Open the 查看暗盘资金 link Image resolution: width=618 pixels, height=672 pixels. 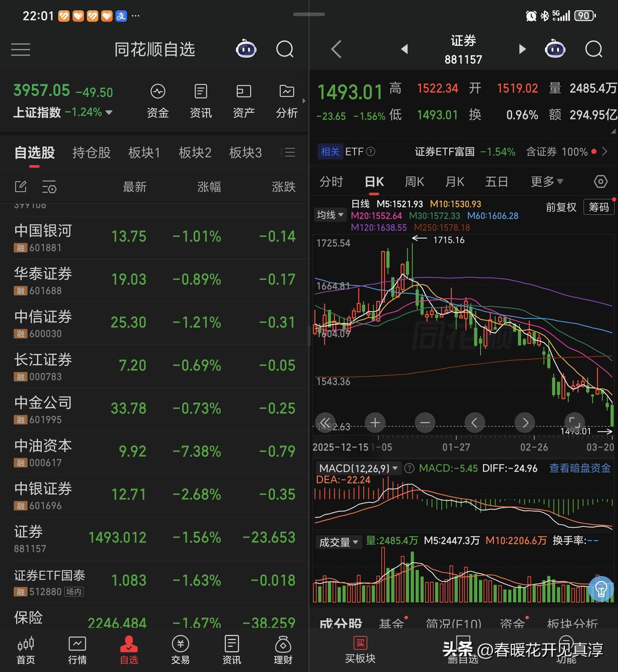click(580, 468)
